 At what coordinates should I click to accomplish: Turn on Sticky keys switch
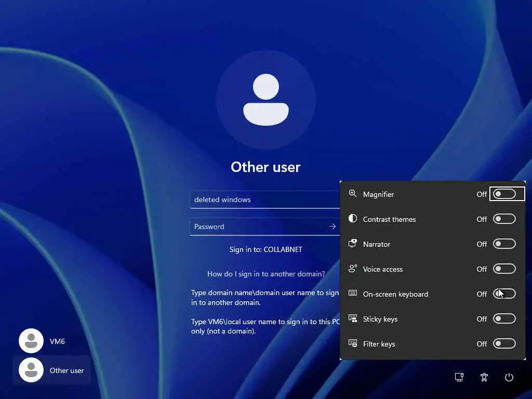504,318
